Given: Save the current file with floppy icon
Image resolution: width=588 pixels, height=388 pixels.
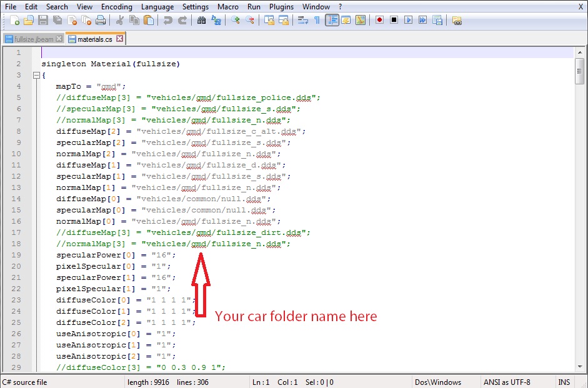Looking at the screenshot, I should pos(43,20).
